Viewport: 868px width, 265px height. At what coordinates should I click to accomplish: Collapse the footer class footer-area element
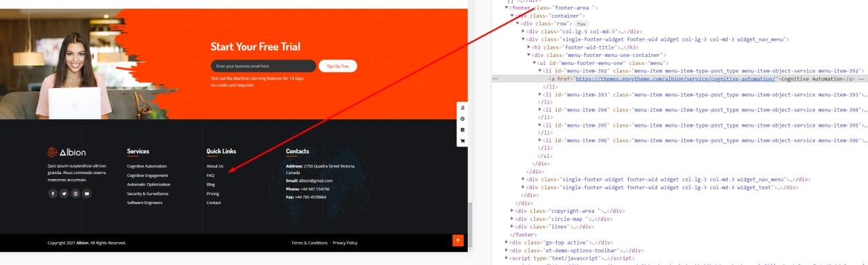[507, 7]
